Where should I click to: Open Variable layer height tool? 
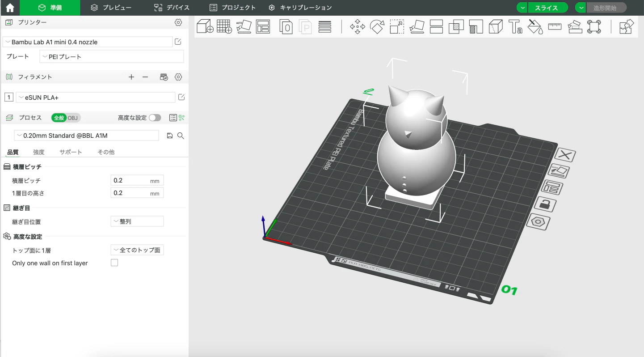[x=325, y=26]
